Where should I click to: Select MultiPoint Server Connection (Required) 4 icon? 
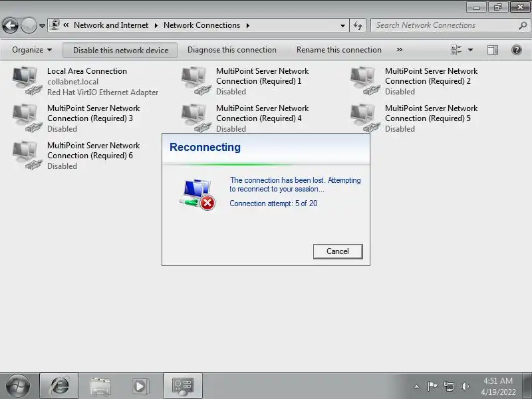click(x=196, y=118)
